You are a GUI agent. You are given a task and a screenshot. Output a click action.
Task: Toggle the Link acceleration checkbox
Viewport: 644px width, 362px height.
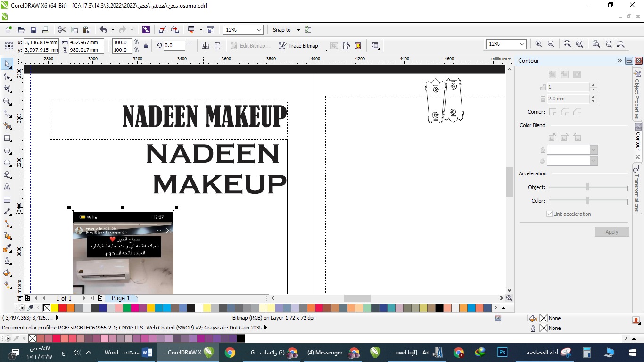tap(549, 214)
